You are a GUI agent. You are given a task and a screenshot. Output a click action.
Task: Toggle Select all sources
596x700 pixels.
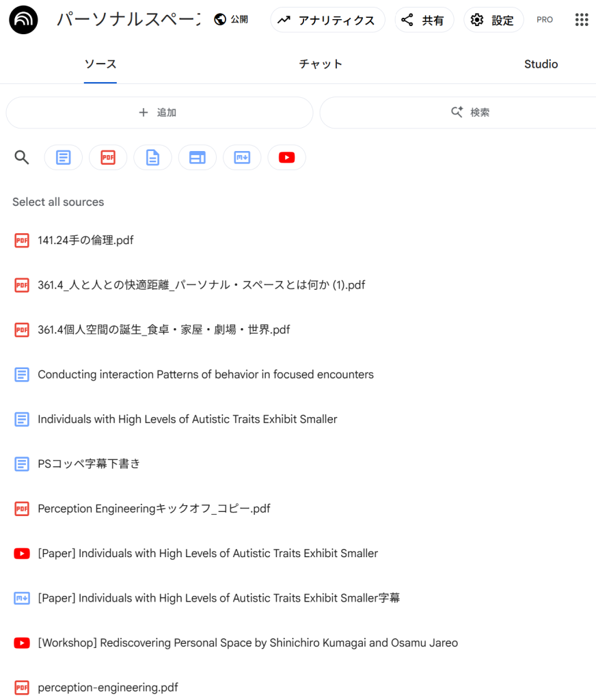tap(58, 202)
